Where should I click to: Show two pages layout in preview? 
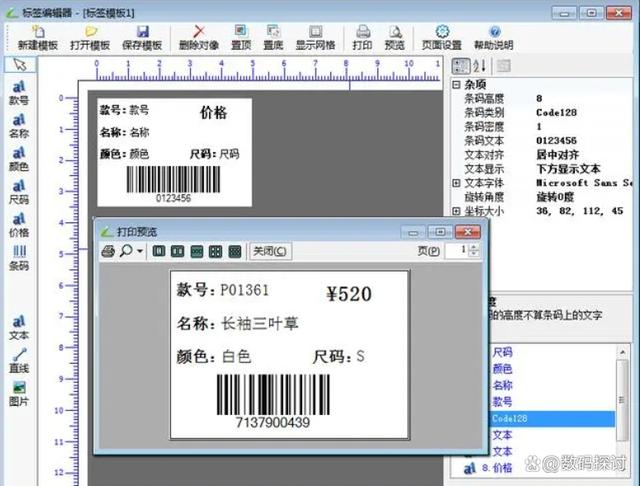tap(178, 251)
